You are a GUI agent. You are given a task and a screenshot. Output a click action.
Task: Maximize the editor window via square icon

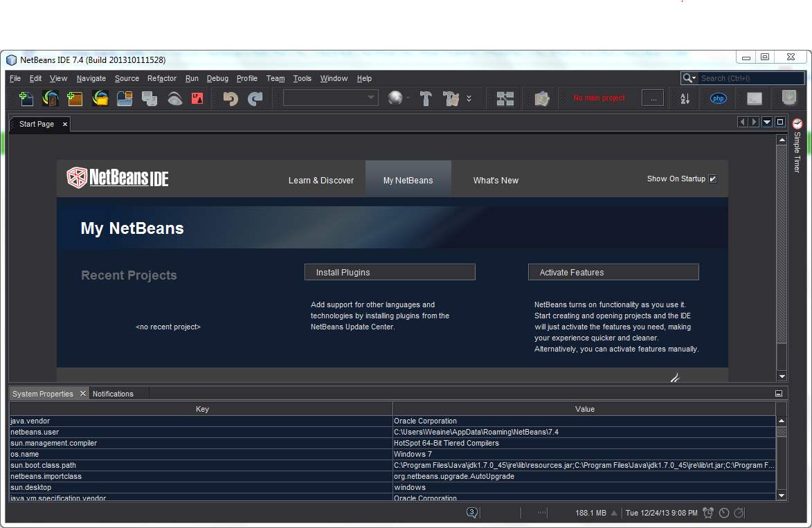[x=780, y=122]
